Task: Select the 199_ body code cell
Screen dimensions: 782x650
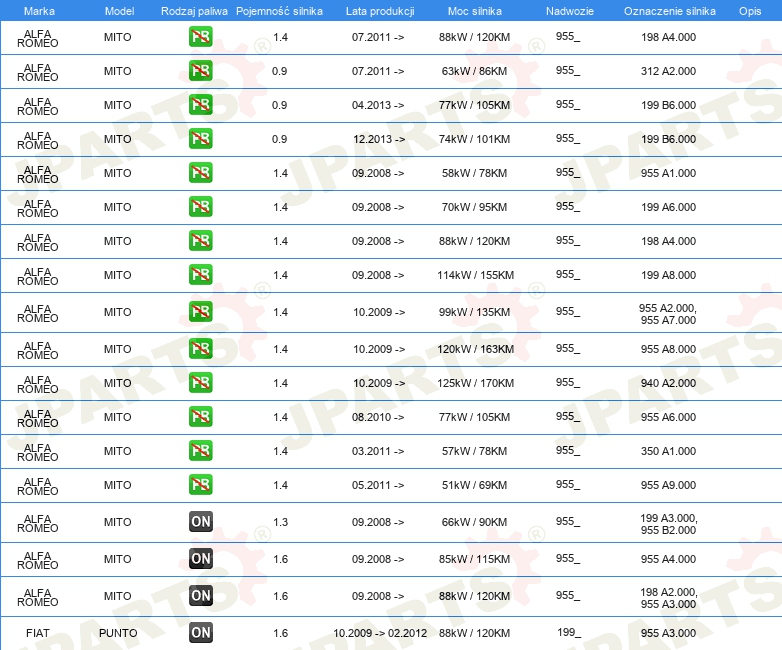Action: coord(569,633)
